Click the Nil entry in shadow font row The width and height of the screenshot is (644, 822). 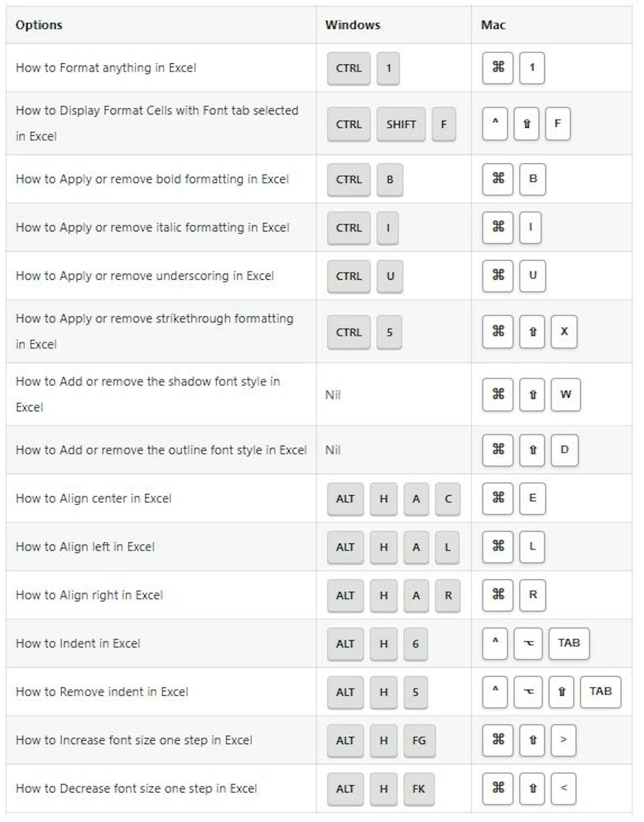(x=333, y=395)
